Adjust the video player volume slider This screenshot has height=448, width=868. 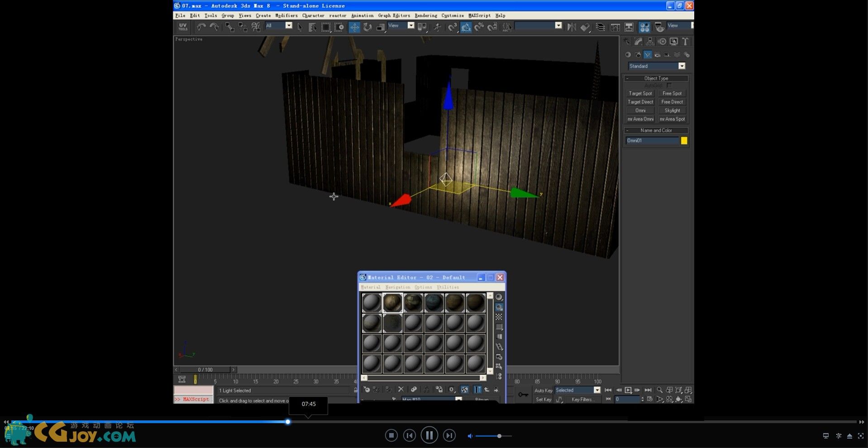click(493, 436)
